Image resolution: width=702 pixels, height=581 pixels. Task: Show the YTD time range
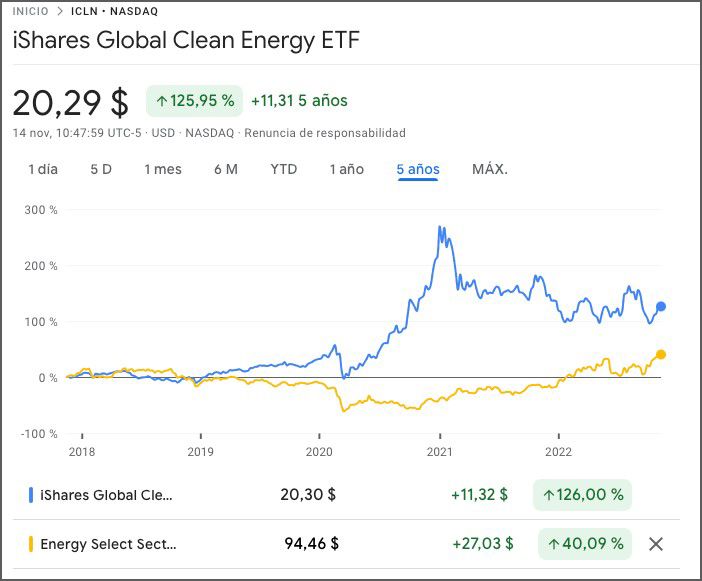[x=284, y=169]
